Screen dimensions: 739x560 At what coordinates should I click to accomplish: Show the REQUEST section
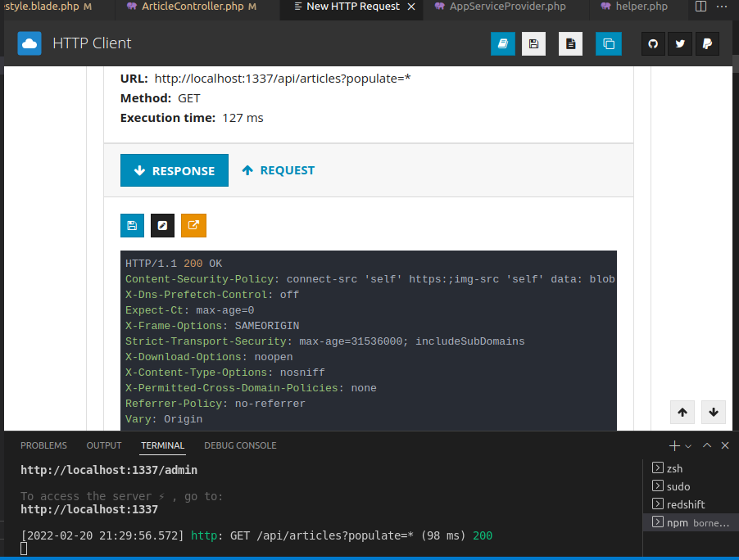pos(278,170)
